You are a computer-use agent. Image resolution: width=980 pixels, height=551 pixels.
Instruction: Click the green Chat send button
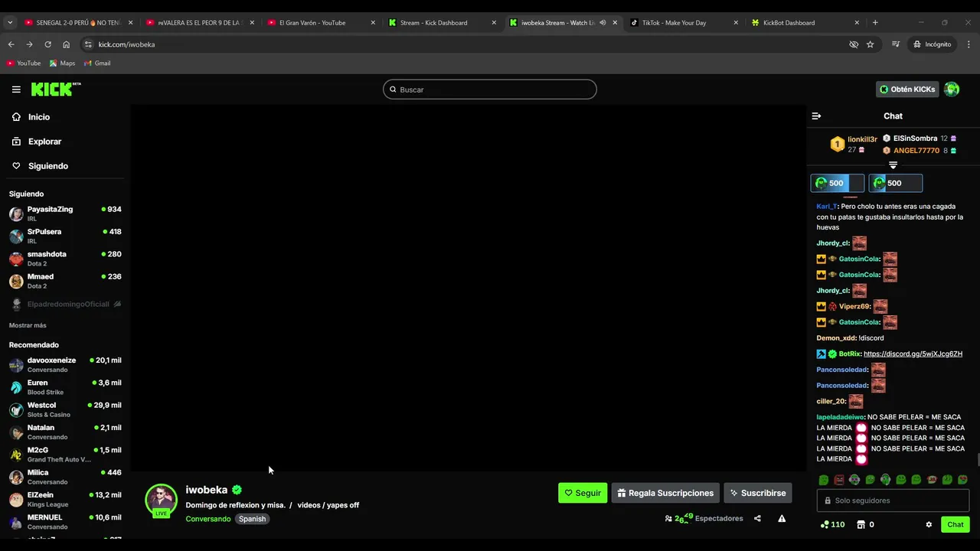click(955, 524)
